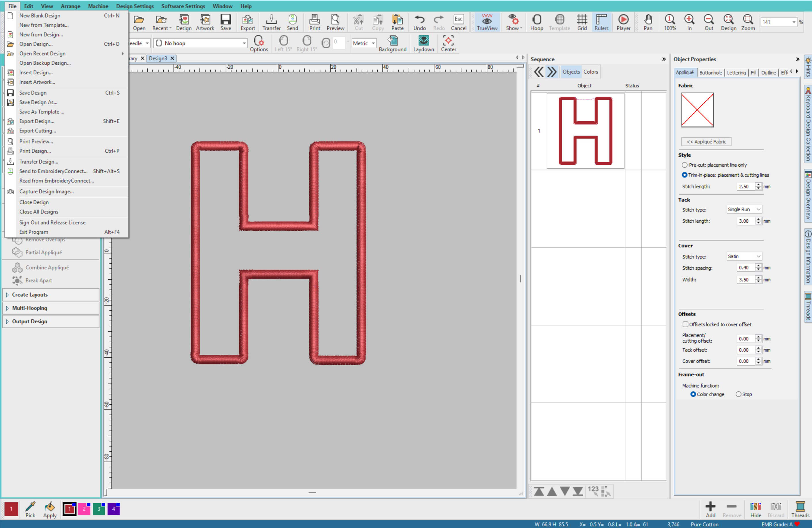Click the Appliqué Fabric button
Image resolution: width=812 pixels, height=528 pixels.
pyautogui.click(x=706, y=141)
